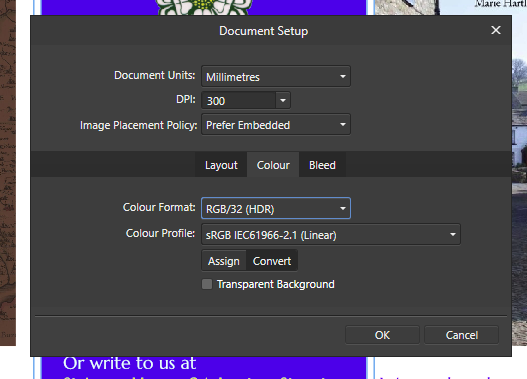Choose the Convert profile option
This screenshot has height=379, width=527.
pyautogui.click(x=272, y=261)
